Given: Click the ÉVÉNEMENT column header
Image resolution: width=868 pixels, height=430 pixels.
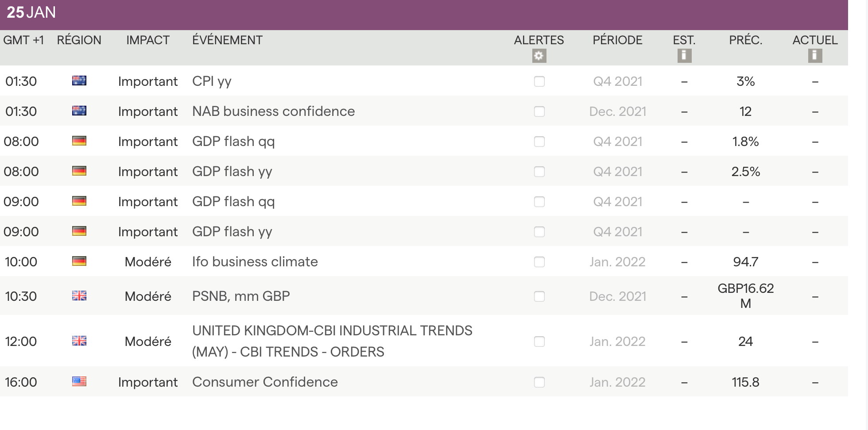Looking at the screenshot, I should pos(227,40).
